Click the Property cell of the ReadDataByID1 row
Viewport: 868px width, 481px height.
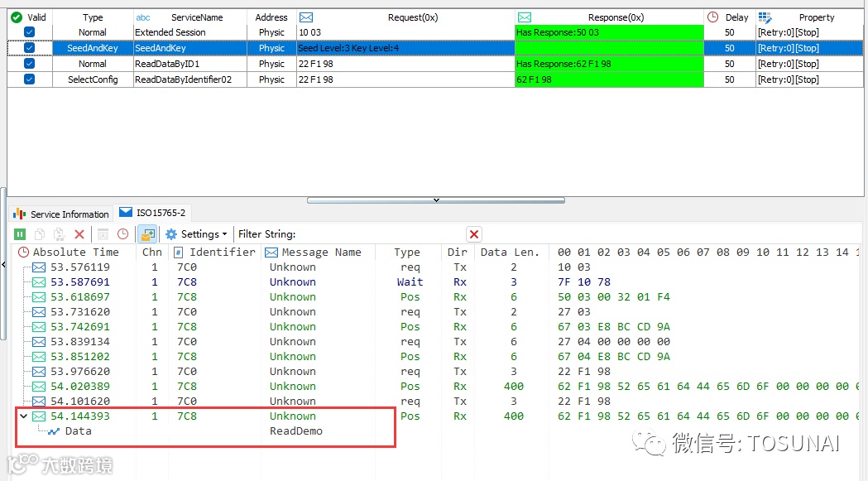(809, 64)
